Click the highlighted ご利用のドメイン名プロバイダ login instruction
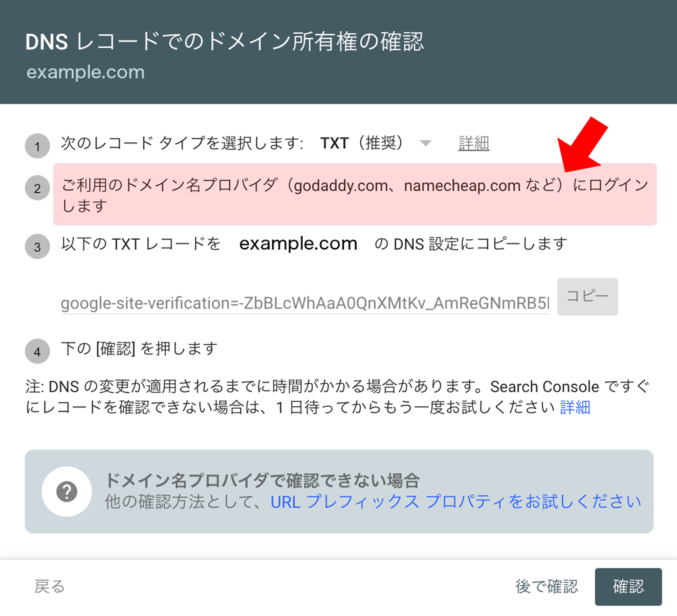The image size is (677, 616). (355, 194)
